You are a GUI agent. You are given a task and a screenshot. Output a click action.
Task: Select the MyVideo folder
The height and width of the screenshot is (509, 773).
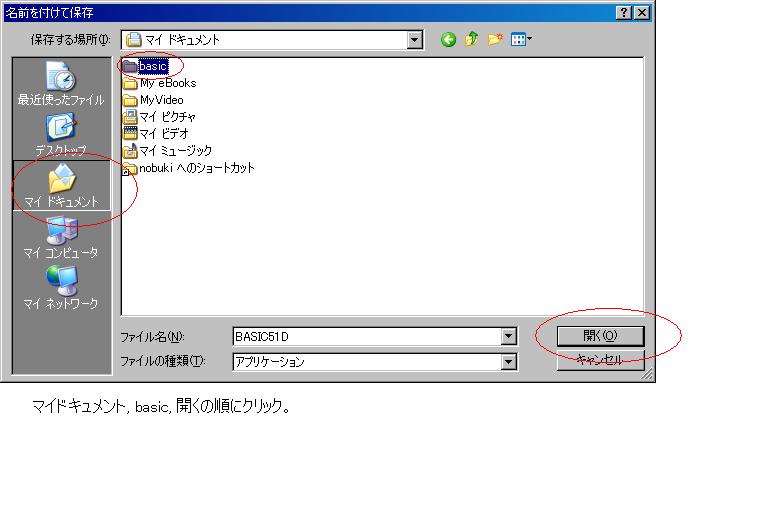[x=153, y=100]
